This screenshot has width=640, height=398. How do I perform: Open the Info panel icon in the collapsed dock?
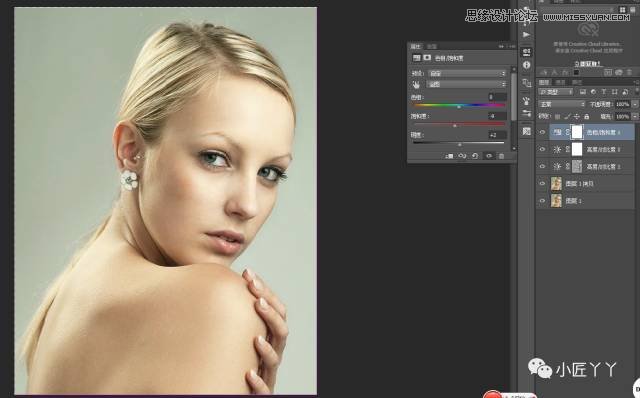click(527, 65)
